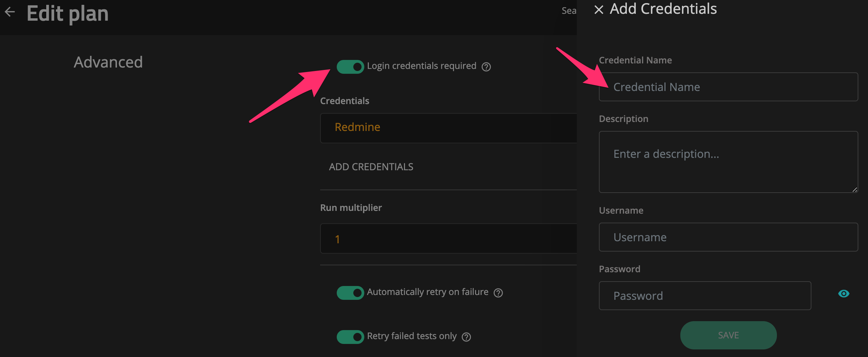Disable Automatically retry on failure switch
This screenshot has height=357, width=868.
point(350,293)
